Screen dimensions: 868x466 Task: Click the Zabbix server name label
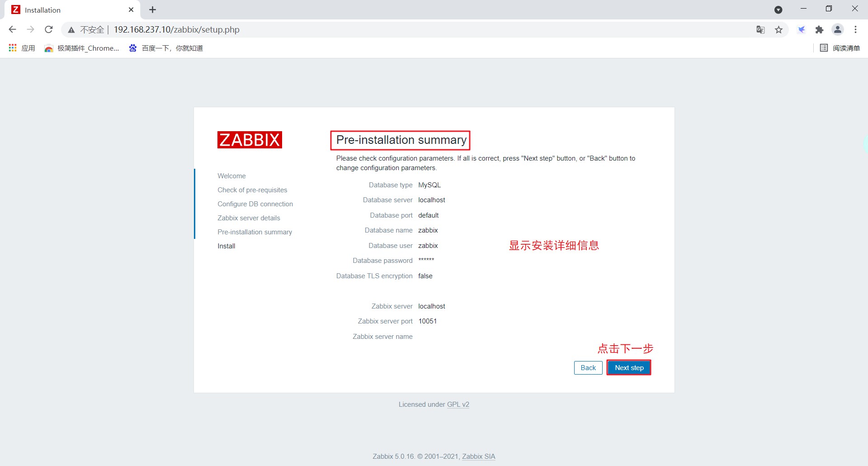coord(382,337)
